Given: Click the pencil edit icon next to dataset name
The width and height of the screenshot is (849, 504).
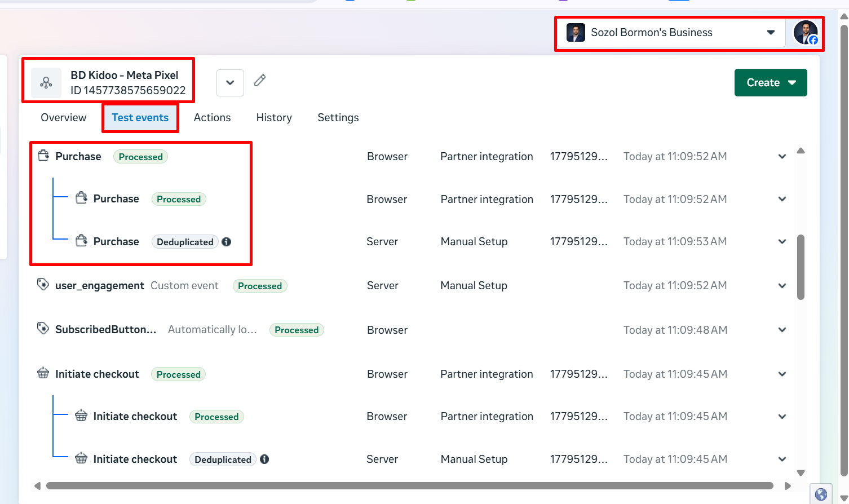Looking at the screenshot, I should [x=260, y=81].
